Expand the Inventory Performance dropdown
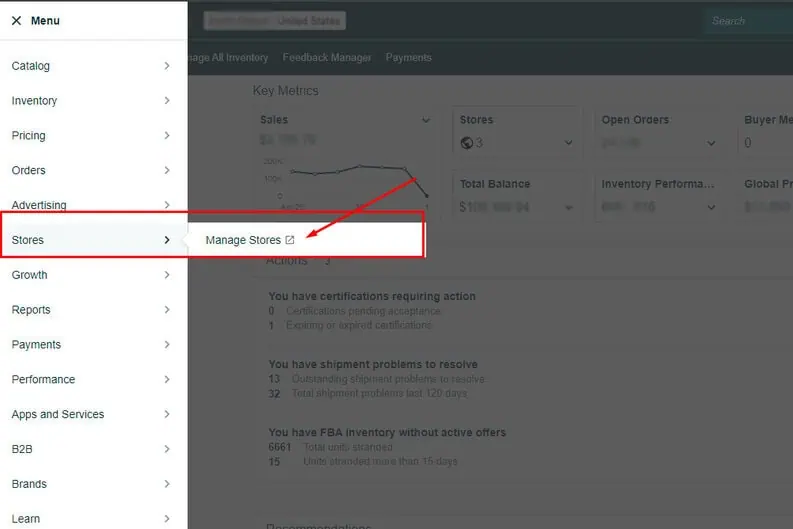This screenshot has height=529, width=793. (711, 207)
